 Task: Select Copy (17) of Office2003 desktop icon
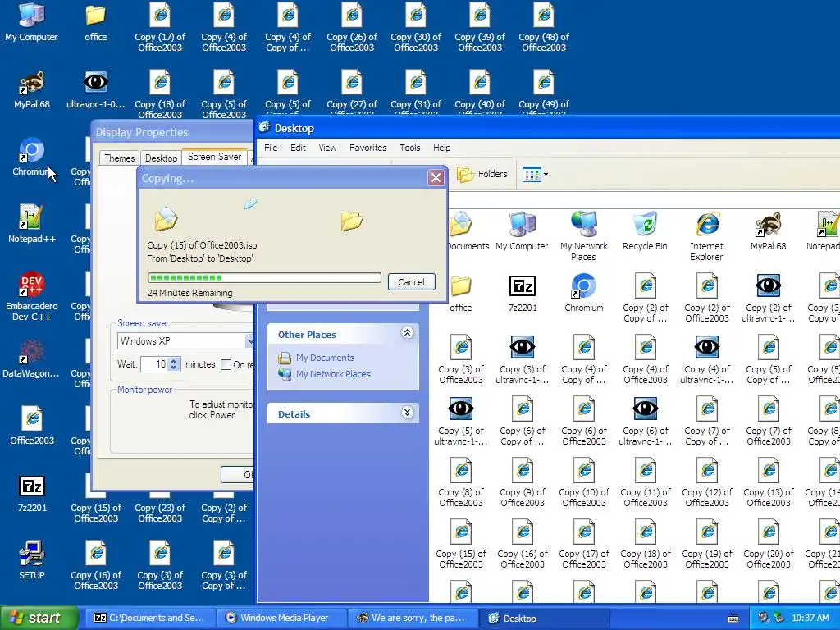160,27
